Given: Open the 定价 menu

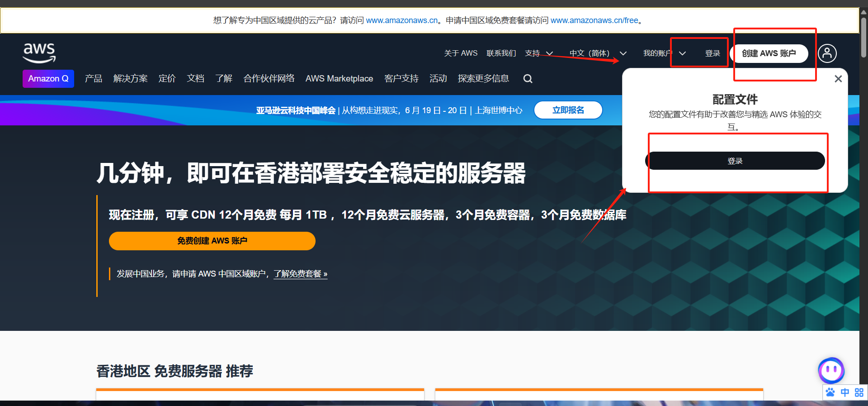Looking at the screenshot, I should [x=167, y=79].
